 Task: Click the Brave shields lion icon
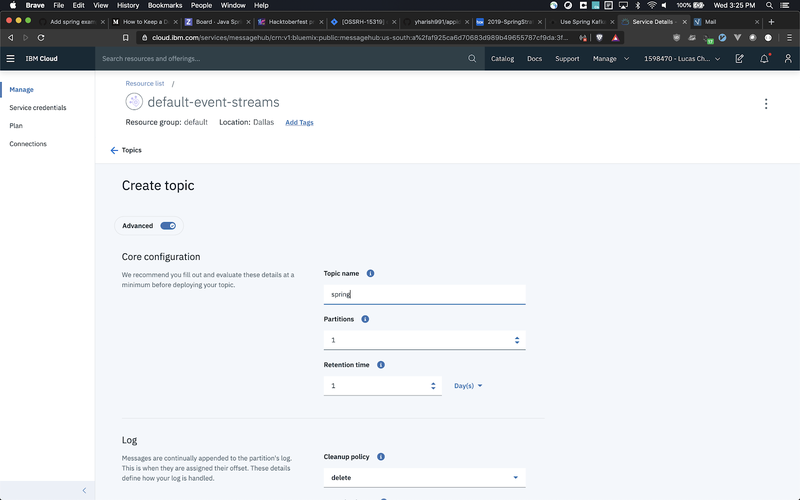coord(599,38)
